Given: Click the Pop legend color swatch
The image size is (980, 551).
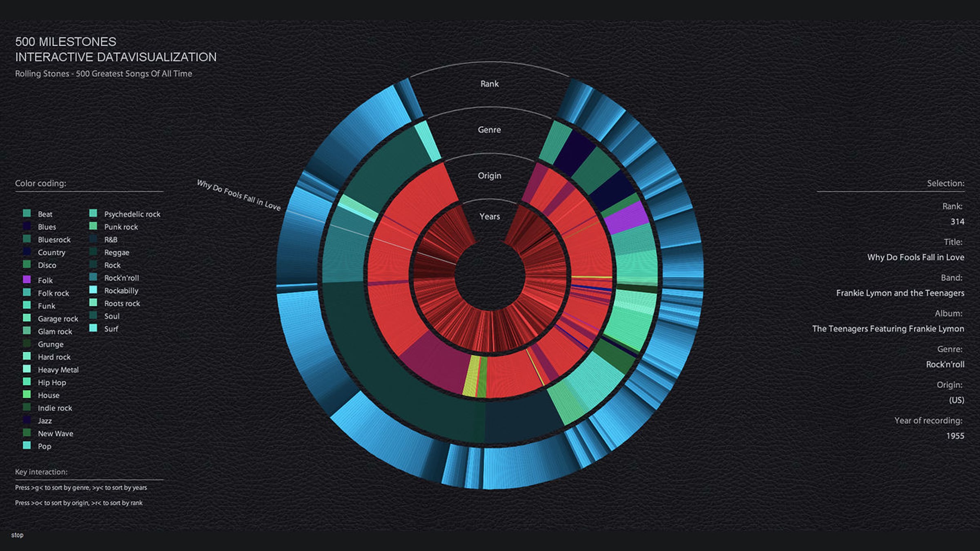Looking at the screenshot, I should (27, 445).
